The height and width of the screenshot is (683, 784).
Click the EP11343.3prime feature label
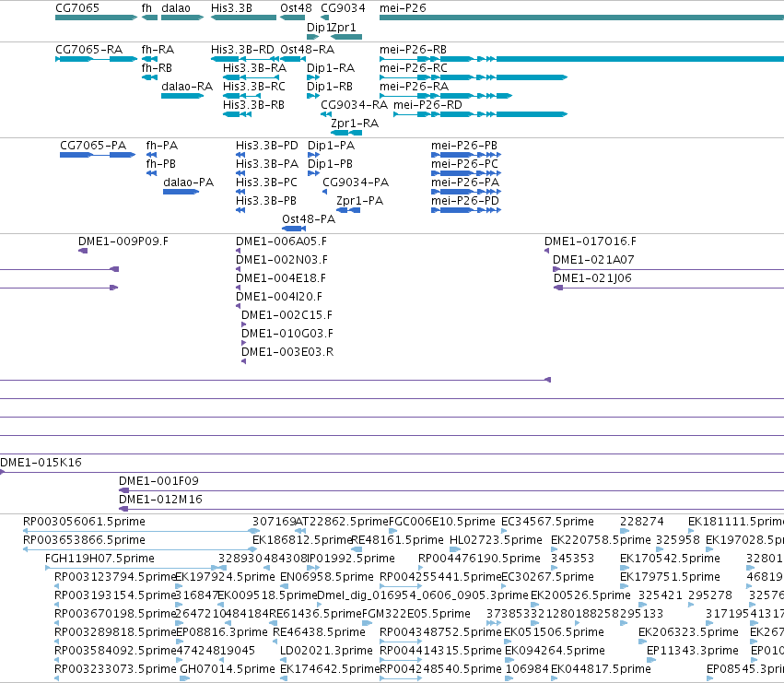(x=693, y=651)
